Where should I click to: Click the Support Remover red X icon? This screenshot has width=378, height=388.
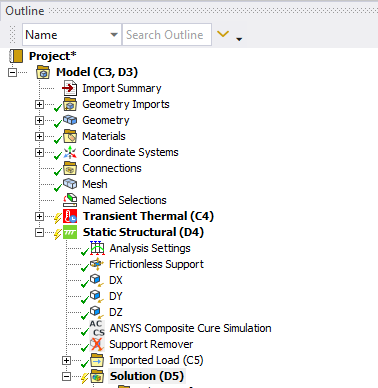[97, 344]
